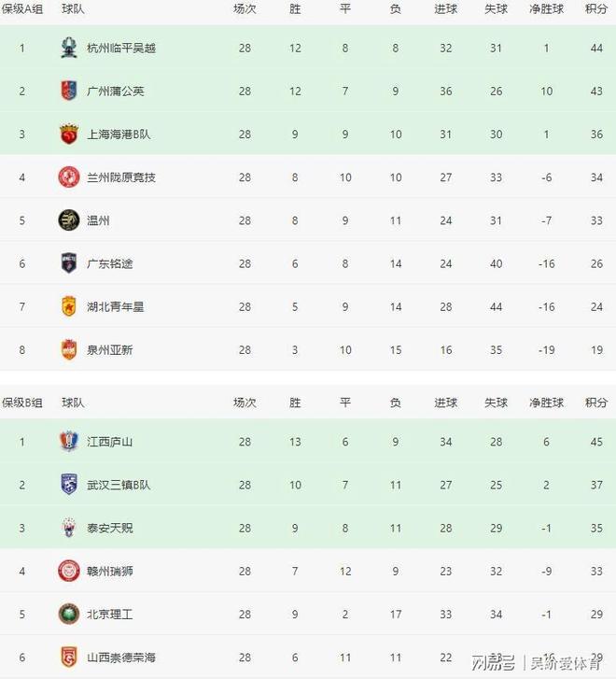Click the 兰州陇原竞技 team logo
Screen dimensions: 616x679
coord(69,177)
